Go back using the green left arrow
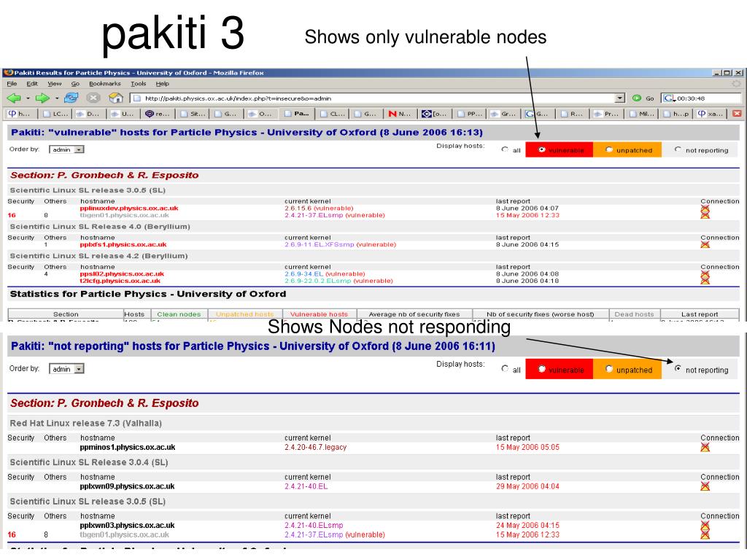The image size is (747, 560). (x=14, y=98)
